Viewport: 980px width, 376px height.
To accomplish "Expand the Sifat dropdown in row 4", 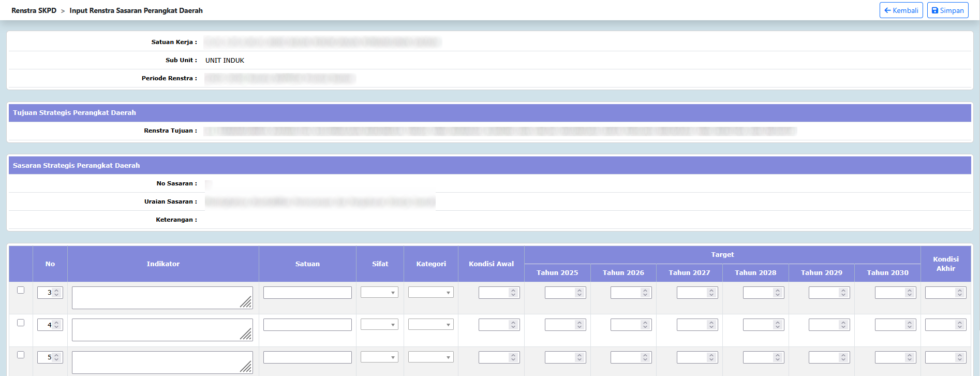I will pyautogui.click(x=379, y=325).
